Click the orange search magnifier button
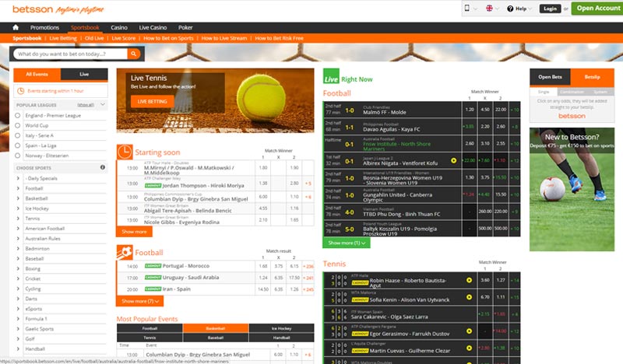623x364 pixels. (134, 54)
